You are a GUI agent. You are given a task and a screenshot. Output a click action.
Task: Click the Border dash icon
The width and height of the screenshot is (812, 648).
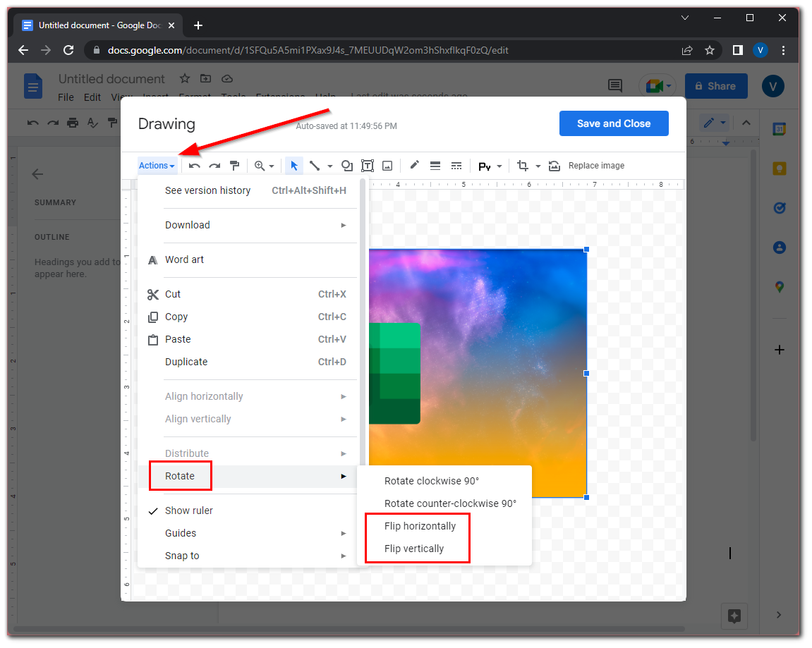click(456, 165)
